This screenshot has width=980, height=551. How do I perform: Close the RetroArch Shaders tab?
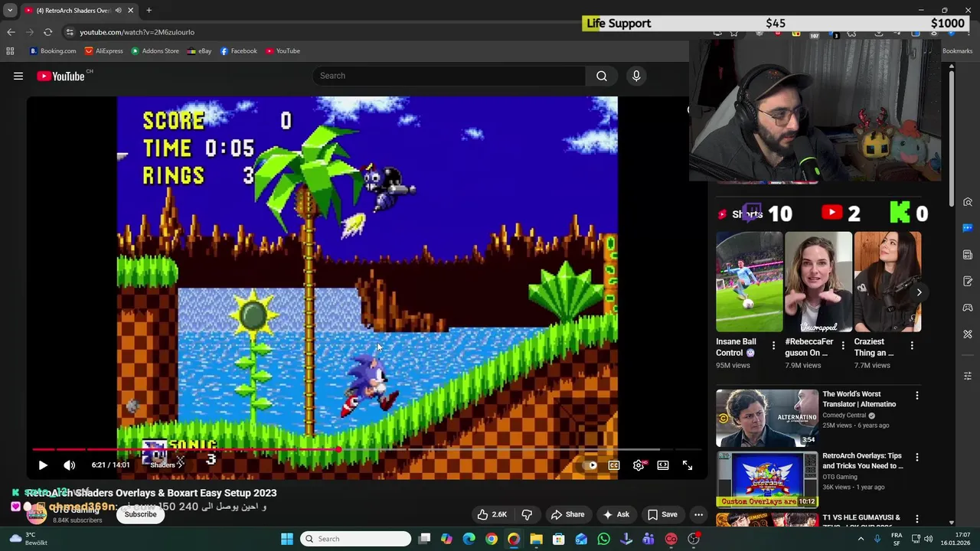pos(130,11)
